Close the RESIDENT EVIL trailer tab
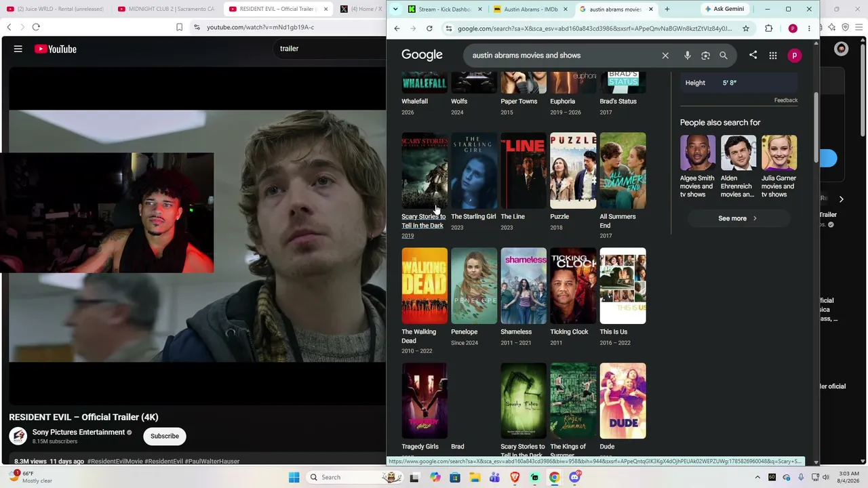This screenshot has height=488, width=868. [326, 9]
